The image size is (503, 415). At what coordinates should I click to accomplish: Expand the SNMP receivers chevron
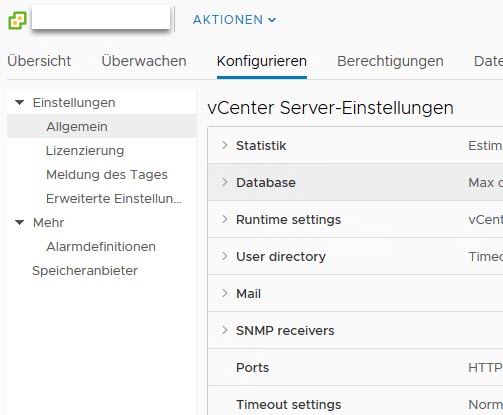(x=225, y=330)
